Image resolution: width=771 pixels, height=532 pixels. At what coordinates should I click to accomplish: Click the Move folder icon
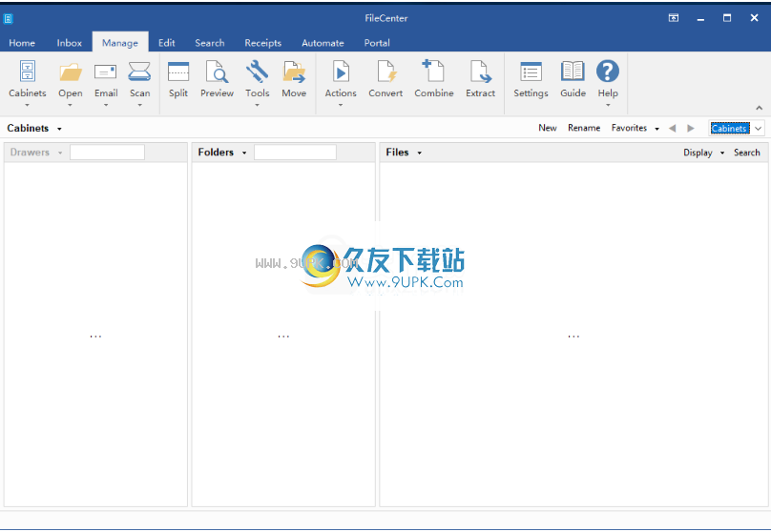[294, 72]
